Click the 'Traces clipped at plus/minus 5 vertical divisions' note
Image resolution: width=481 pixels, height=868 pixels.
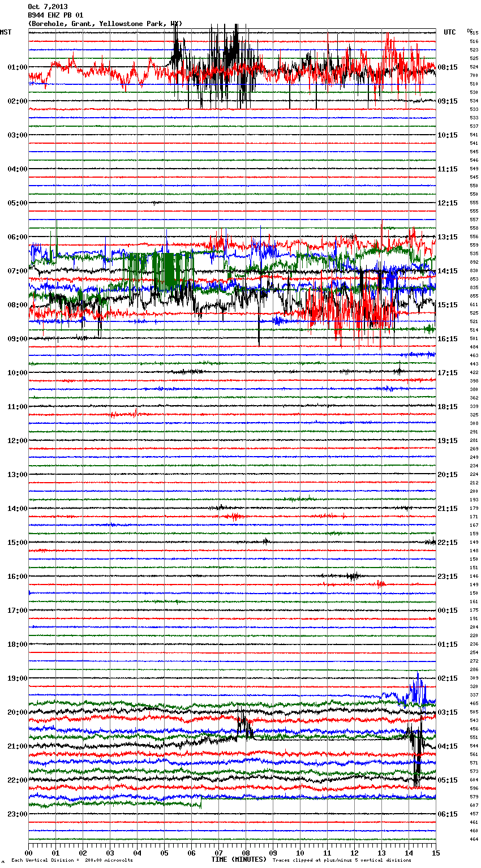point(342,861)
